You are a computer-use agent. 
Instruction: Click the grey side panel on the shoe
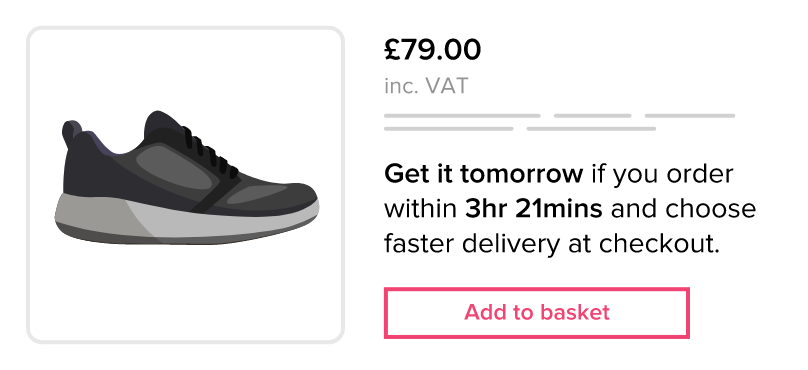[x=174, y=167]
